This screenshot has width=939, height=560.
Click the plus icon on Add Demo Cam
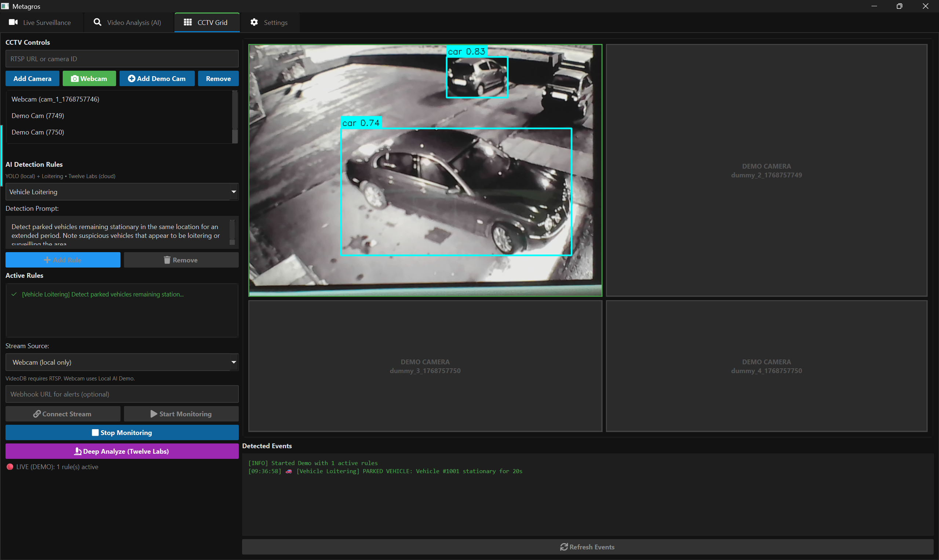coord(131,78)
